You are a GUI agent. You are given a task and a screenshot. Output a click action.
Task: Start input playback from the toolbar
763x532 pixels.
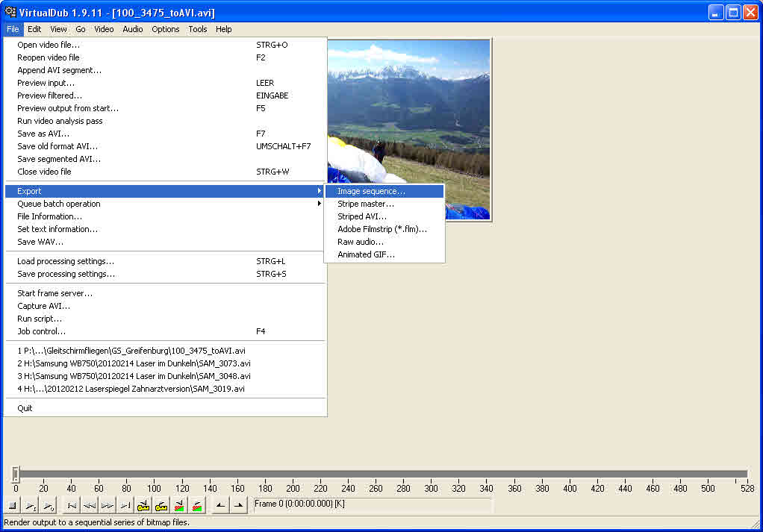coord(31,506)
